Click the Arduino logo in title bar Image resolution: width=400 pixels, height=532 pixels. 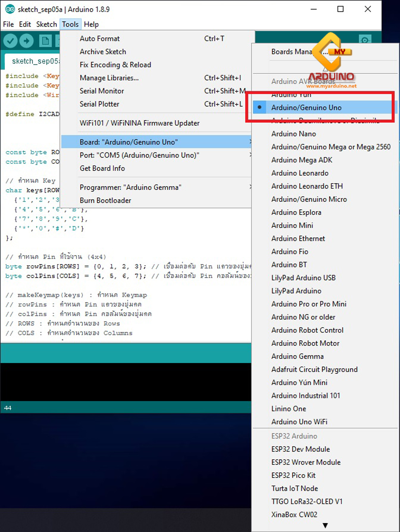[10, 9]
